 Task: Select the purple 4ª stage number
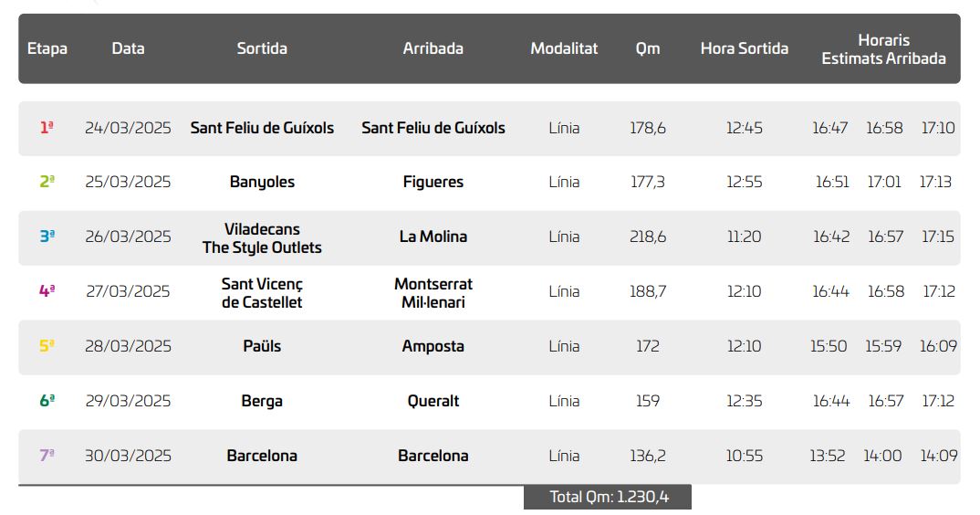[x=47, y=291]
